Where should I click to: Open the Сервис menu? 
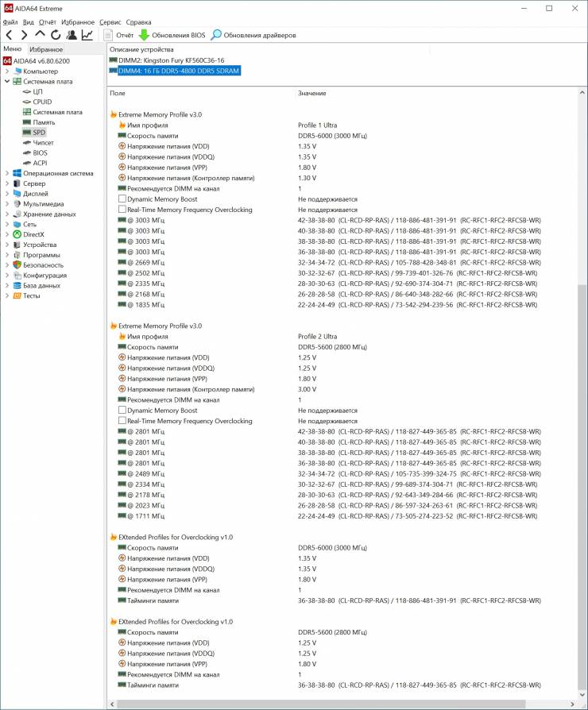pyautogui.click(x=110, y=21)
